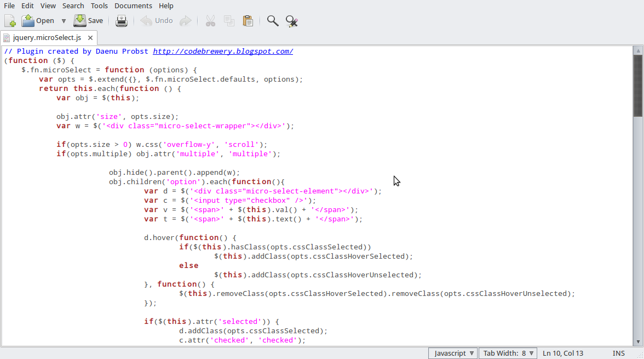Save the file using Save icon

click(x=80, y=21)
